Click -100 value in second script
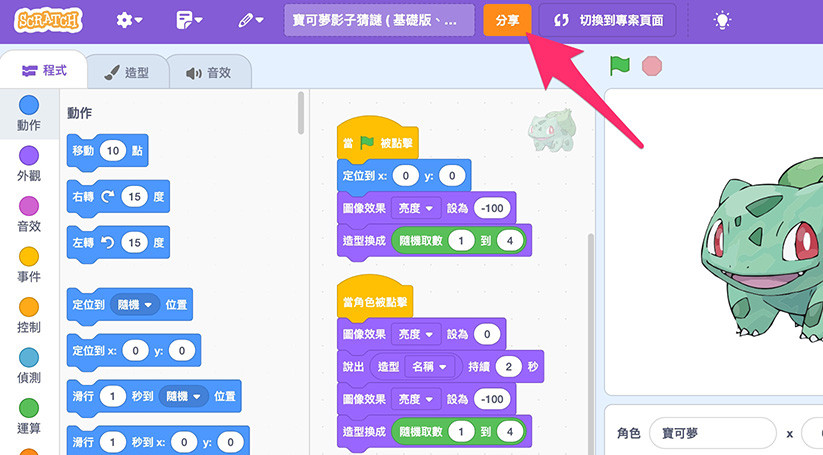The image size is (823, 455). click(x=492, y=399)
